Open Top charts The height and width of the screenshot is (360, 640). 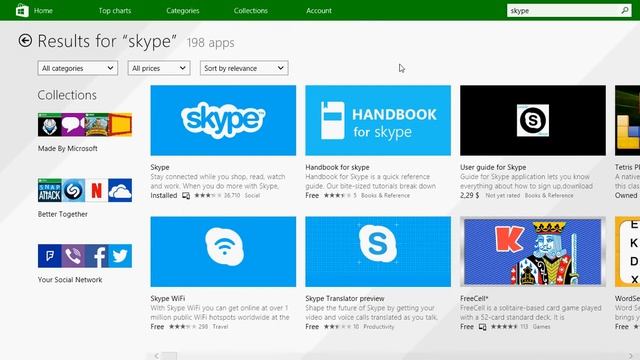click(115, 11)
